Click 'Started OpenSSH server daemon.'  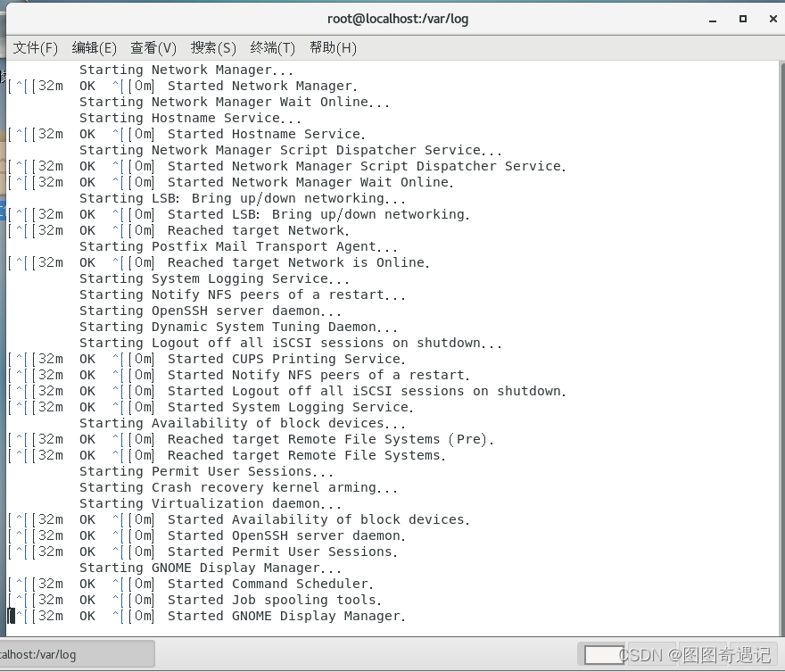(286, 535)
